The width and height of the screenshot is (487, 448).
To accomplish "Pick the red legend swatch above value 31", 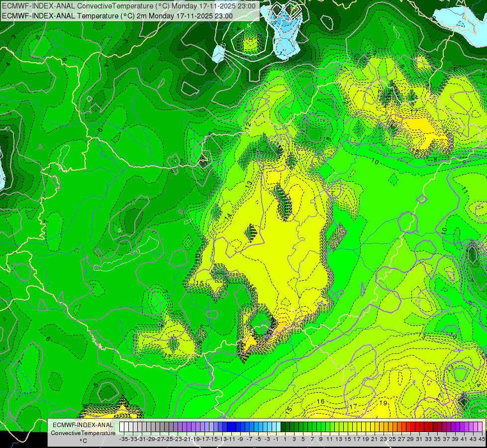I will coord(417,427).
